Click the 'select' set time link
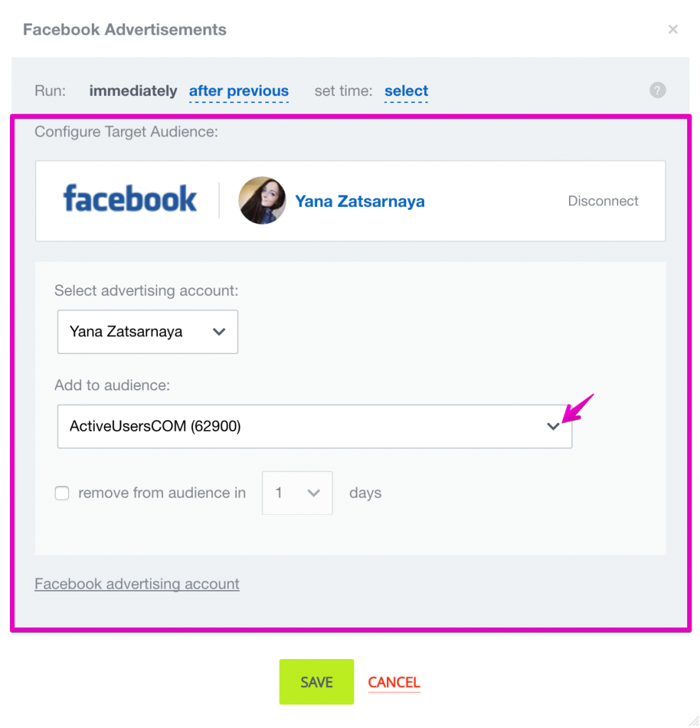Viewport: 700px width, 728px height. pos(406,90)
